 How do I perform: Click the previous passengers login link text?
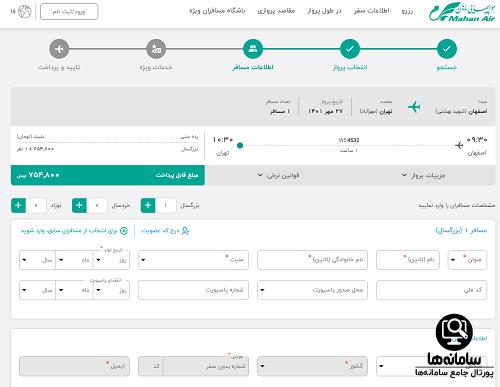click(69, 231)
